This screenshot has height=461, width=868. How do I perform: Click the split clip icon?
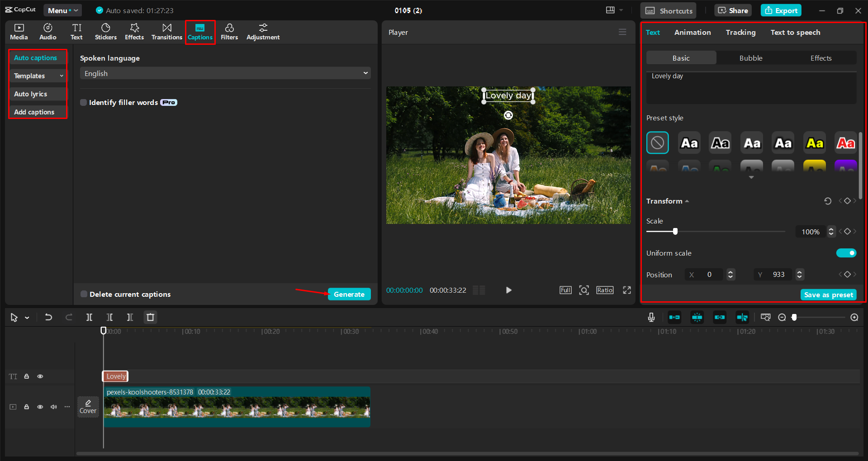[89, 317]
